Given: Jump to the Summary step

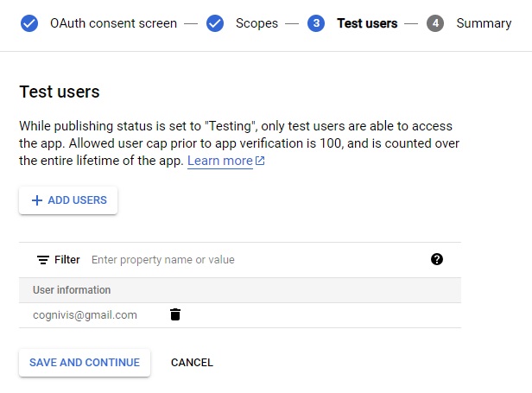Looking at the screenshot, I should click(x=484, y=23).
